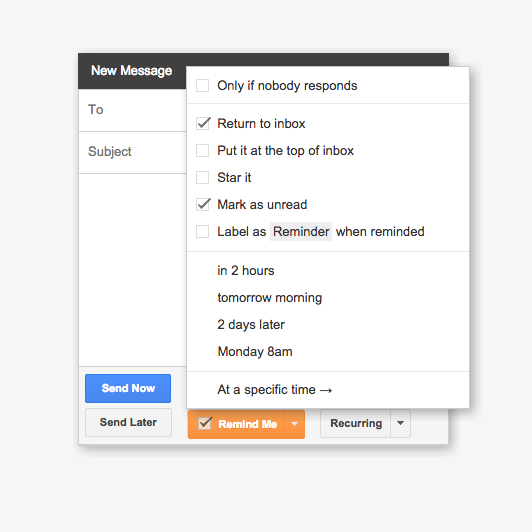
Task: Edit the 'Reminder' label name field
Action: point(301,232)
